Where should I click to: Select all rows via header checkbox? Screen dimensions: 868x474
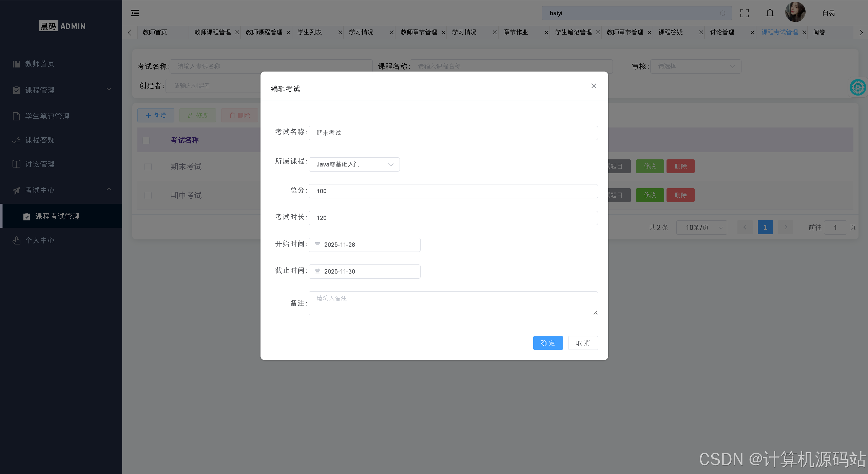(x=146, y=140)
